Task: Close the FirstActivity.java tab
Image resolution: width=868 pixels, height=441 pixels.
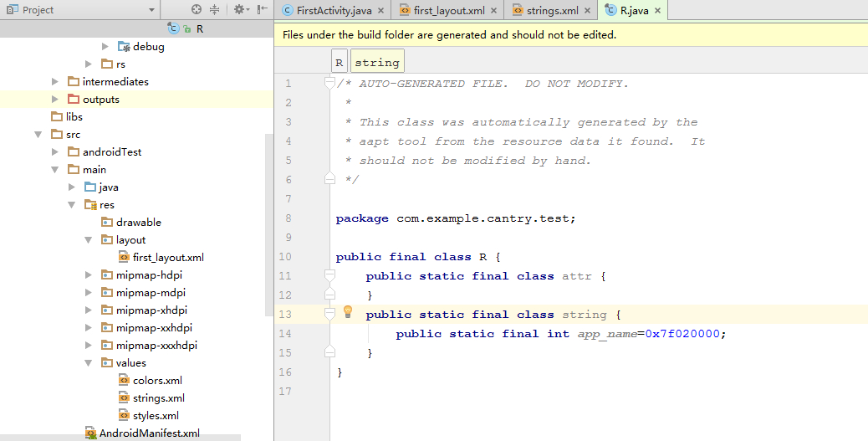Action: coord(380,11)
